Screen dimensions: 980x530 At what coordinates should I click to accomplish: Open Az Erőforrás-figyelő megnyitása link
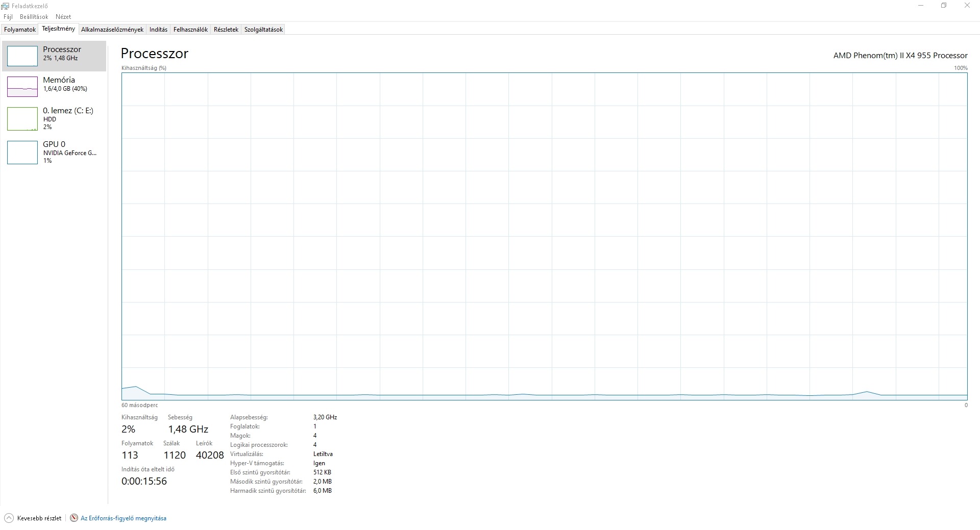coord(124,518)
